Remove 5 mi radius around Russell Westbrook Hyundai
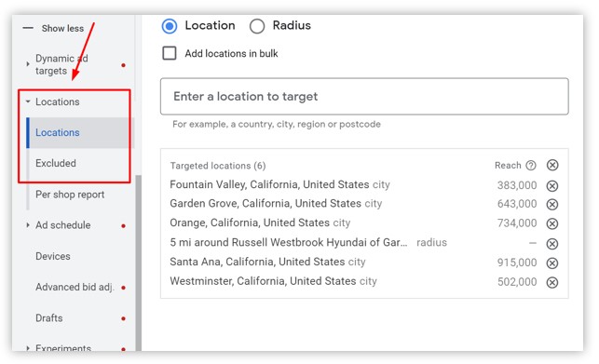 point(552,243)
